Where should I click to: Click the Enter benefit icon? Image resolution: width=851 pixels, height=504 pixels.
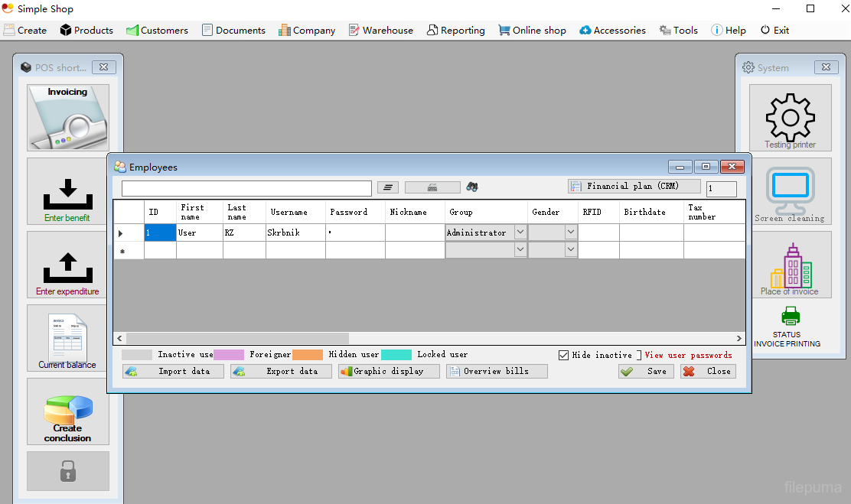click(67, 194)
